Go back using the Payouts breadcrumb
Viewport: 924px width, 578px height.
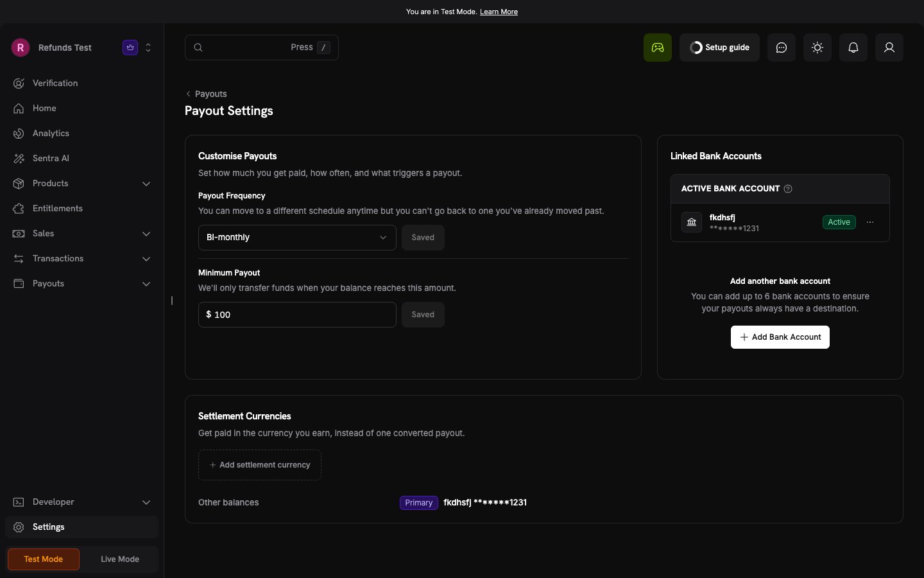point(206,94)
